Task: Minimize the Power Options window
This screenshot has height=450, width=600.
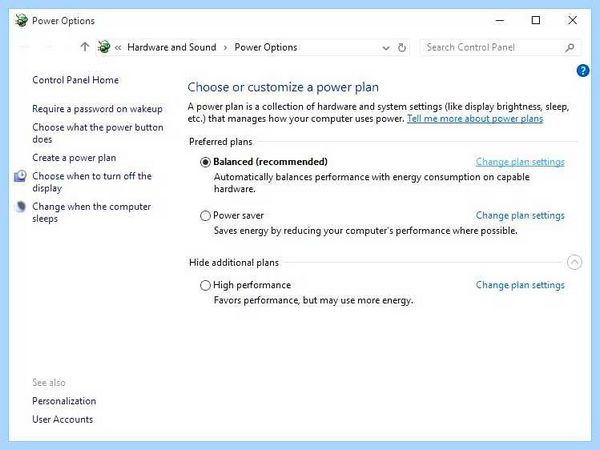Action: (x=500, y=20)
